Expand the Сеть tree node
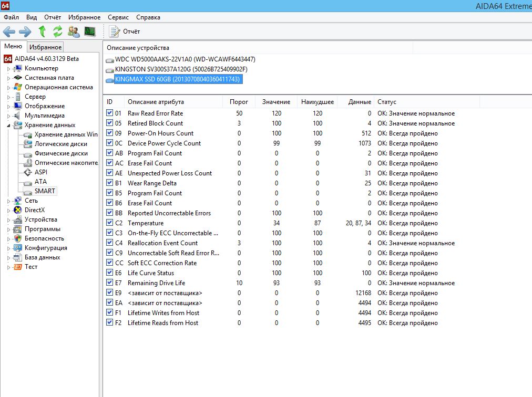The height and width of the screenshot is (397, 532). 8,201
